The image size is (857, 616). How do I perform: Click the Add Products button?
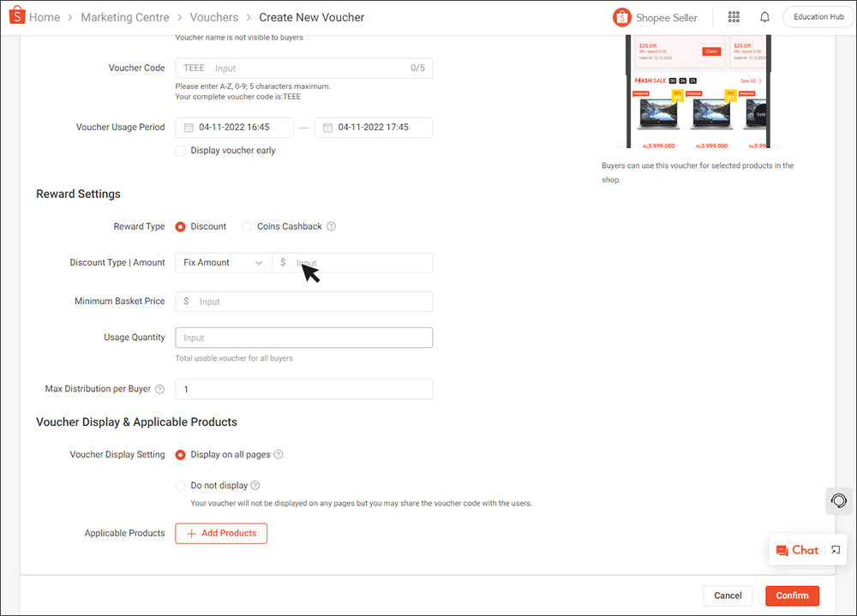pos(221,533)
